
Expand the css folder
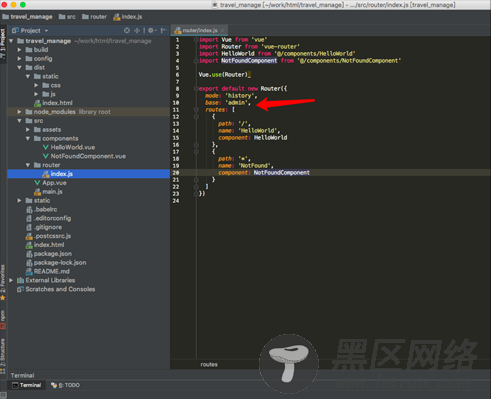(x=36, y=85)
